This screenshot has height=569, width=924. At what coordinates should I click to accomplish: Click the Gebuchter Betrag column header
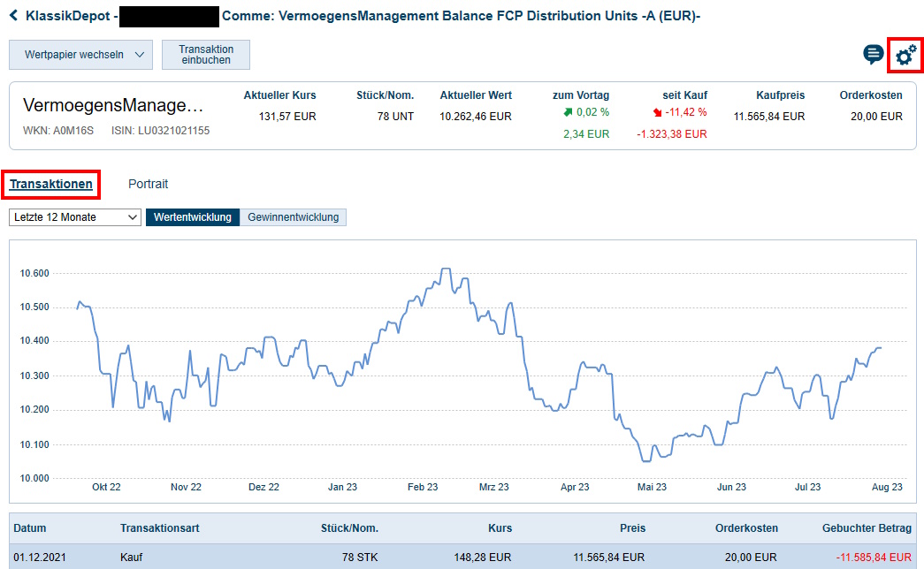pos(866,528)
